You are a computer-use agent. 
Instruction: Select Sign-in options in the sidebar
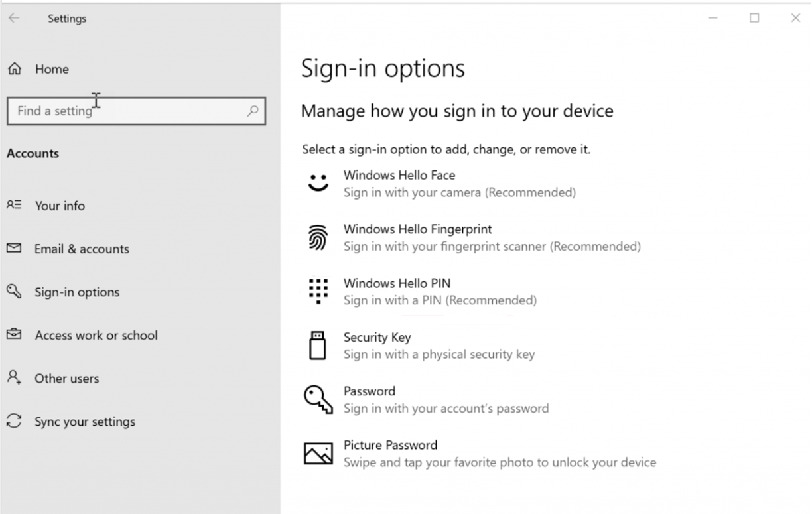pyautogui.click(x=77, y=292)
